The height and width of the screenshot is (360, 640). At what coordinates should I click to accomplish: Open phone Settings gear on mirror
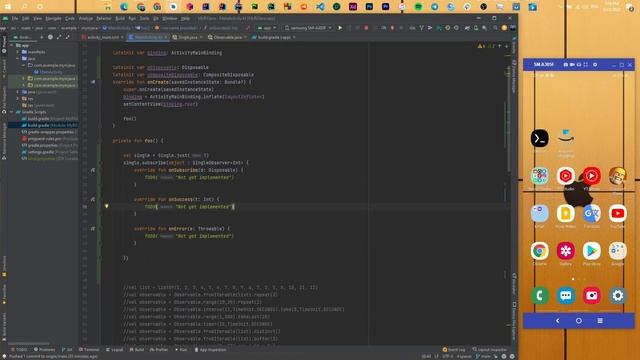[x=618, y=296]
